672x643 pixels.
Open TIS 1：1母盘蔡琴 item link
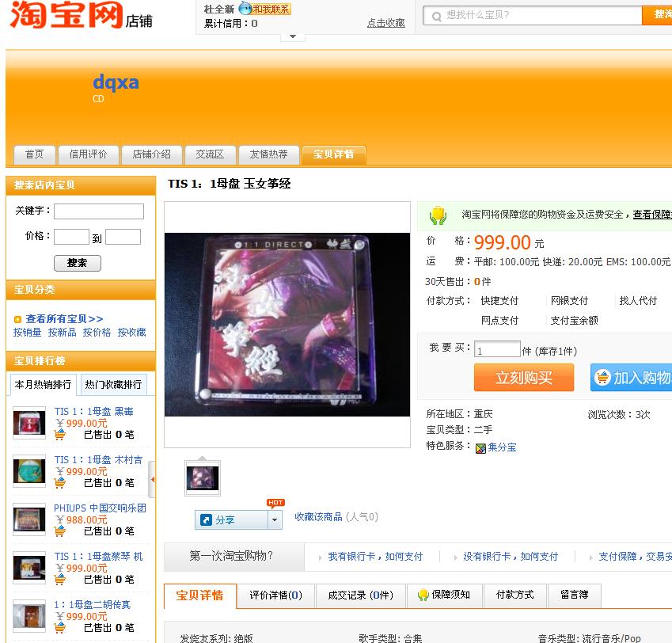pos(99,557)
